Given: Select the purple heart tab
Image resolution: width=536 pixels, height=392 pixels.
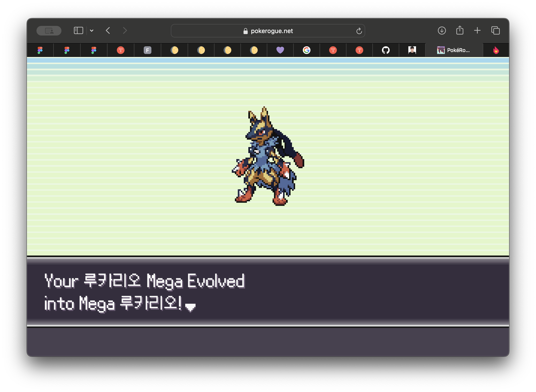Looking at the screenshot, I should (280, 50).
